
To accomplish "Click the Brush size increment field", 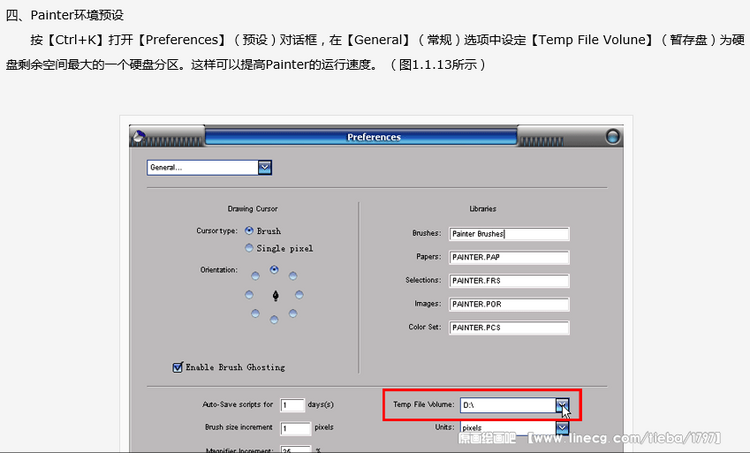I will coord(295,428).
